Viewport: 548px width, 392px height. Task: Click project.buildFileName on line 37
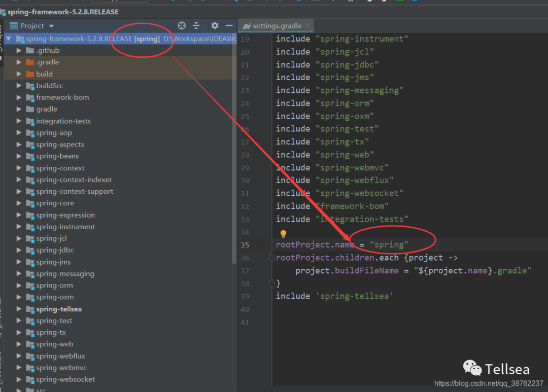click(x=347, y=271)
